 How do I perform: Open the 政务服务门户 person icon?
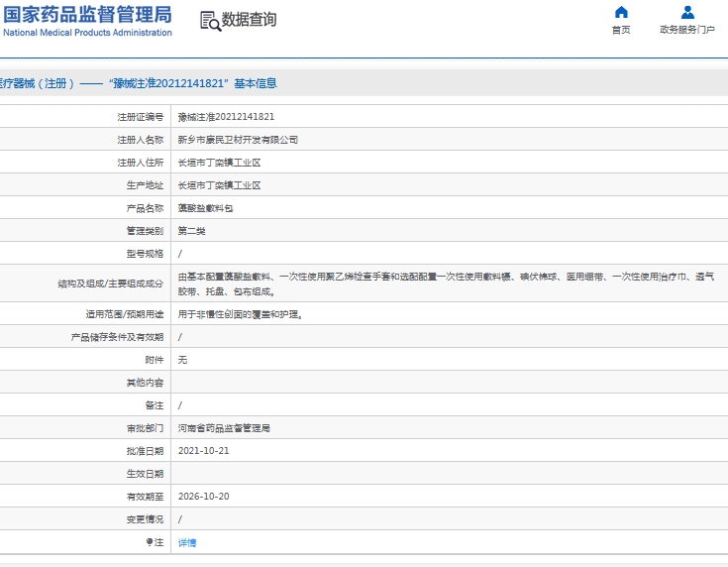coord(687,12)
